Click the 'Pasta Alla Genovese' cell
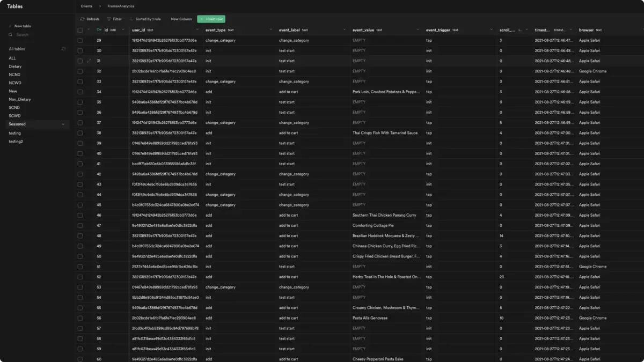This screenshot has width=644, height=362. [x=385, y=318]
